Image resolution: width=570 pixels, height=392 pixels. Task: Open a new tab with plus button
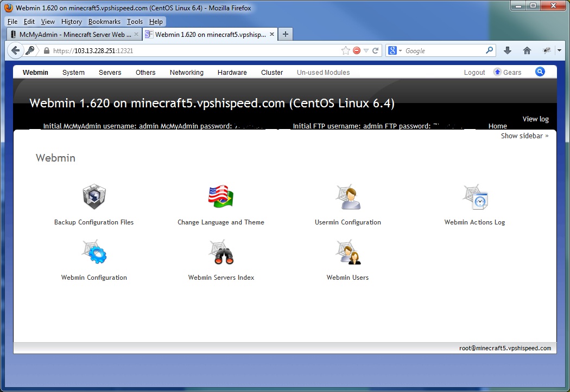286,34
